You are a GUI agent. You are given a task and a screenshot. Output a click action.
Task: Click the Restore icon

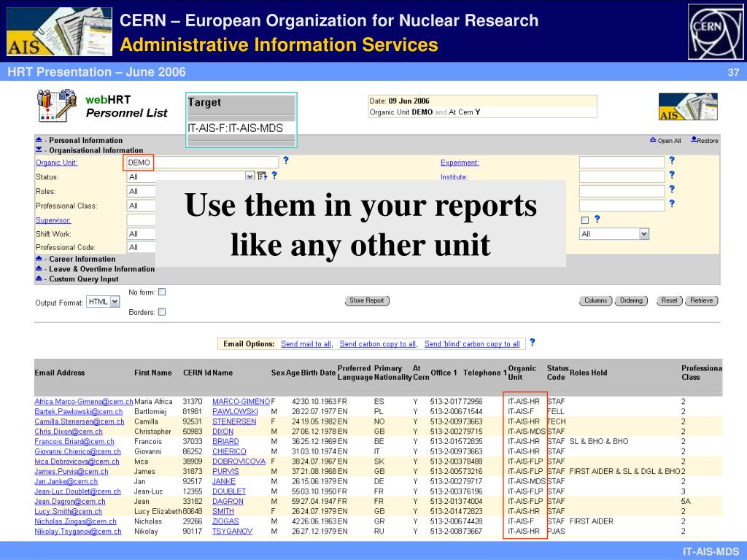(694, 139)
